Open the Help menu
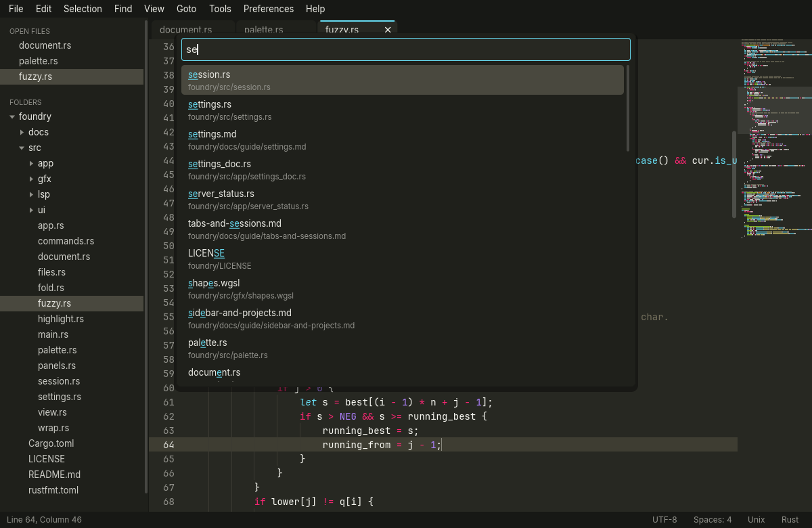The width and height of the screenshot is (812, 528). click(315, 9)
